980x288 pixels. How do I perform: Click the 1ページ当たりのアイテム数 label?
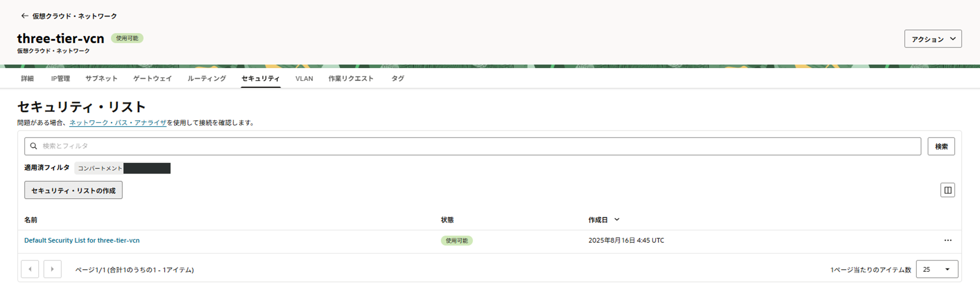[871, 270]
